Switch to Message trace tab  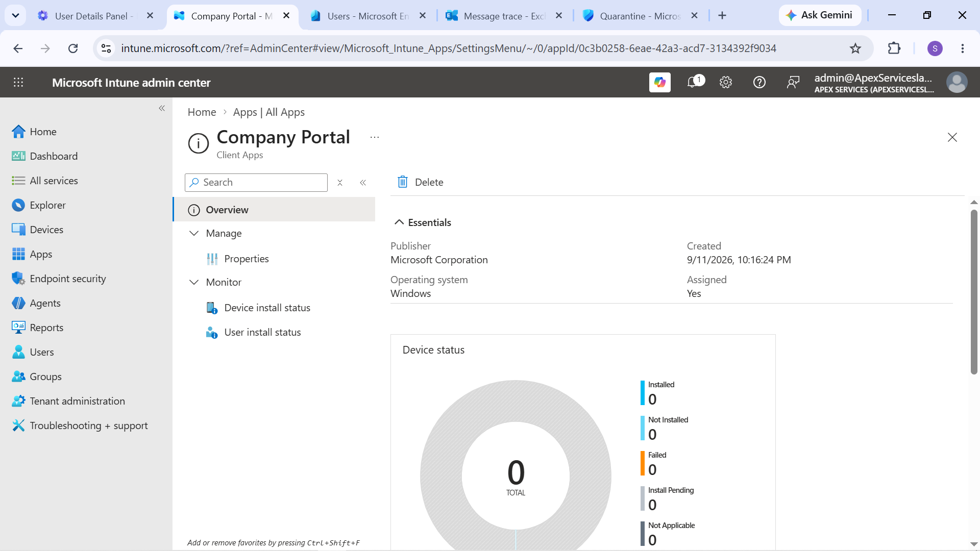504,16
